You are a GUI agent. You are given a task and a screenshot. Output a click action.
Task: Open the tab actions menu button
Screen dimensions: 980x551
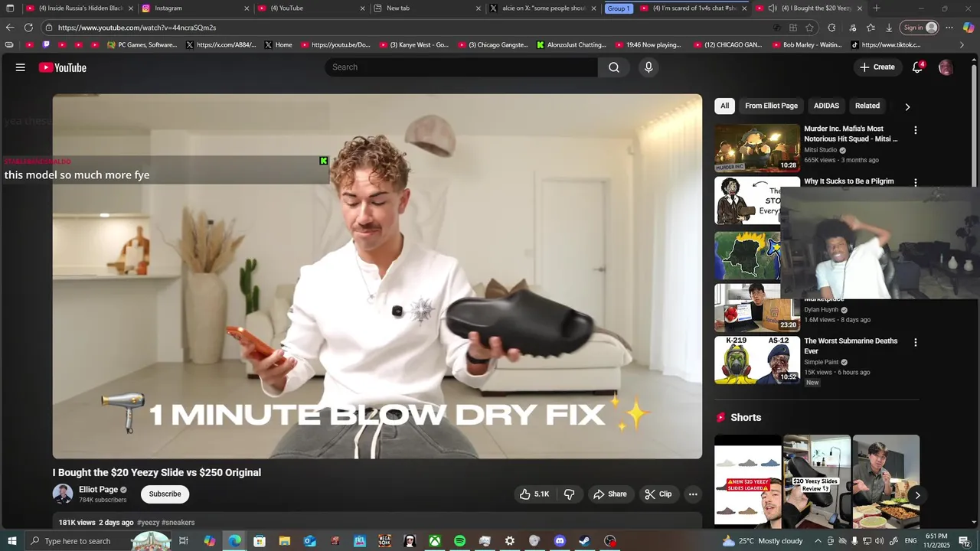click(x=10, y=8)
